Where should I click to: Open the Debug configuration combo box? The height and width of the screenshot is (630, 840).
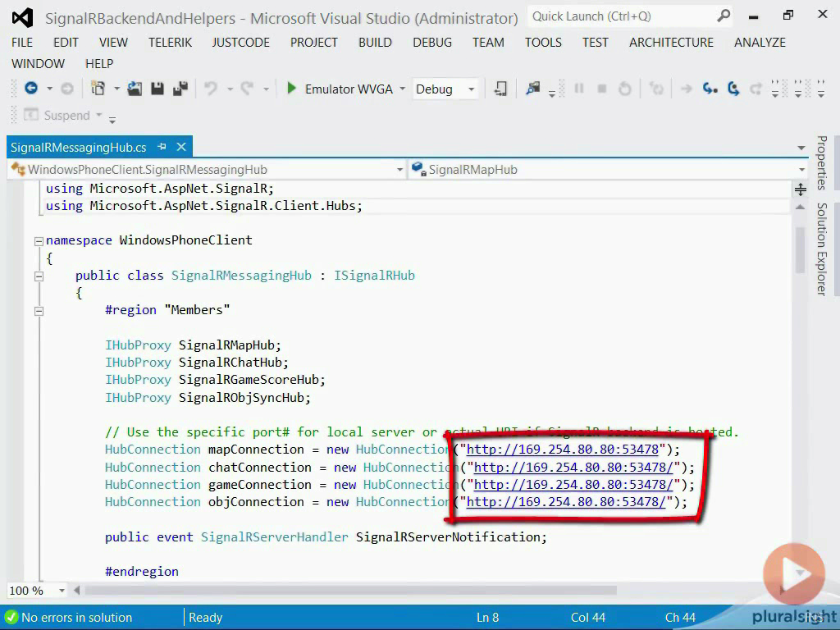[445, 89]
